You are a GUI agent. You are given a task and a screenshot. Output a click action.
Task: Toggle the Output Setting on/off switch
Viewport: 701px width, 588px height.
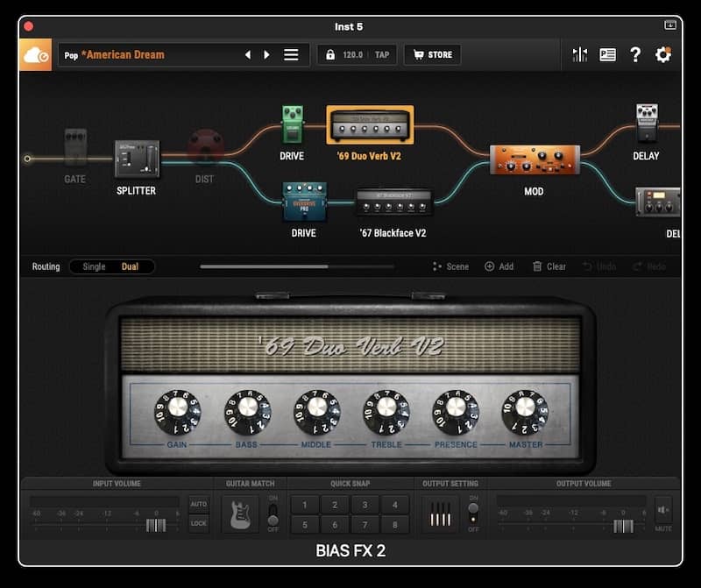coord(473,514)
